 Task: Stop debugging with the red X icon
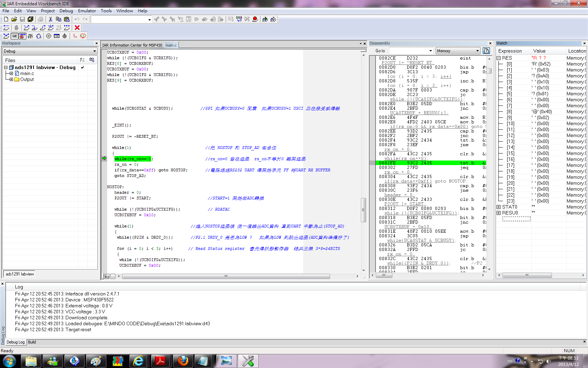coord(77,28)
